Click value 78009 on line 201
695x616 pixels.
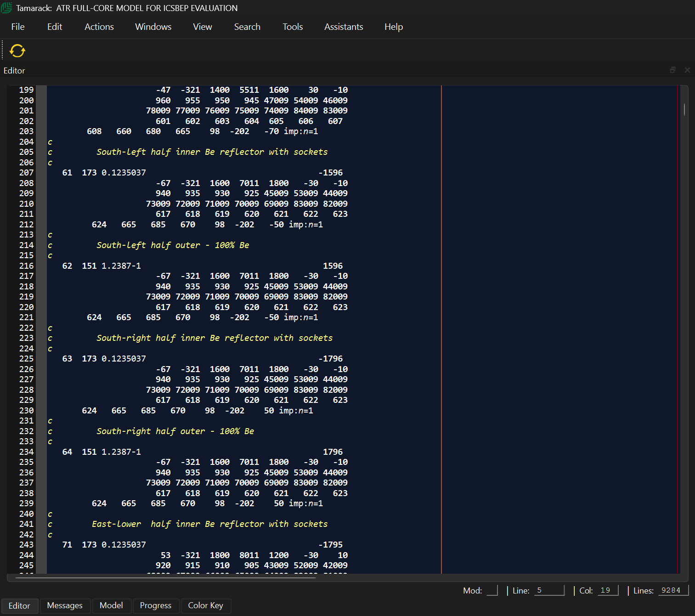[158, 111]
